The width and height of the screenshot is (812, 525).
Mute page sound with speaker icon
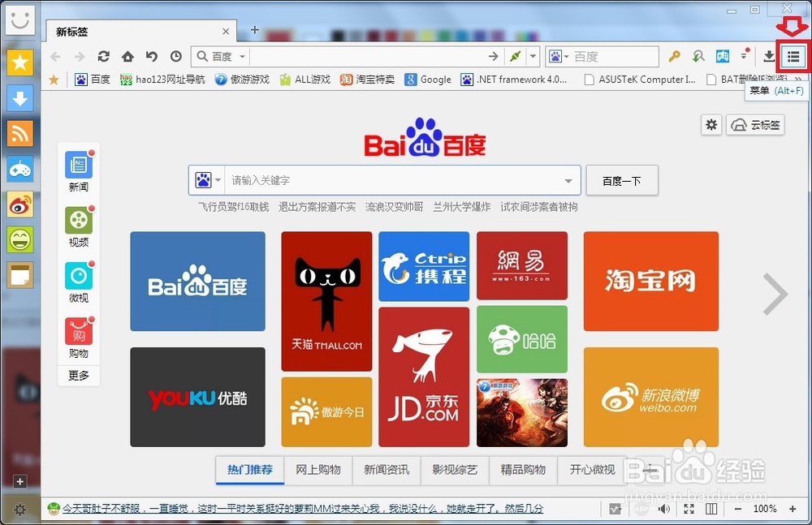coord(664,509)
